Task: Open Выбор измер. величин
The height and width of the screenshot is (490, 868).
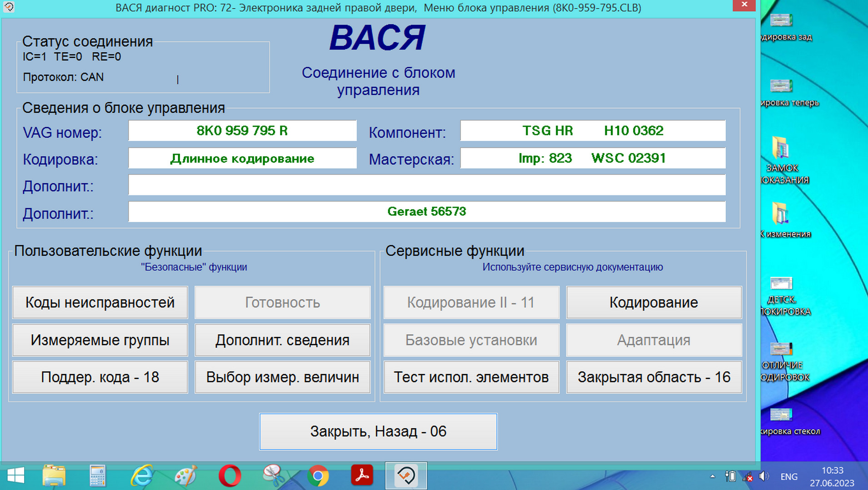Action: 283,377
